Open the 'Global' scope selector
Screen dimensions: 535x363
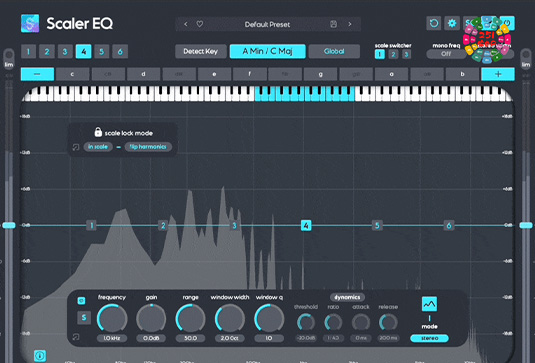(x=334, y=51)
